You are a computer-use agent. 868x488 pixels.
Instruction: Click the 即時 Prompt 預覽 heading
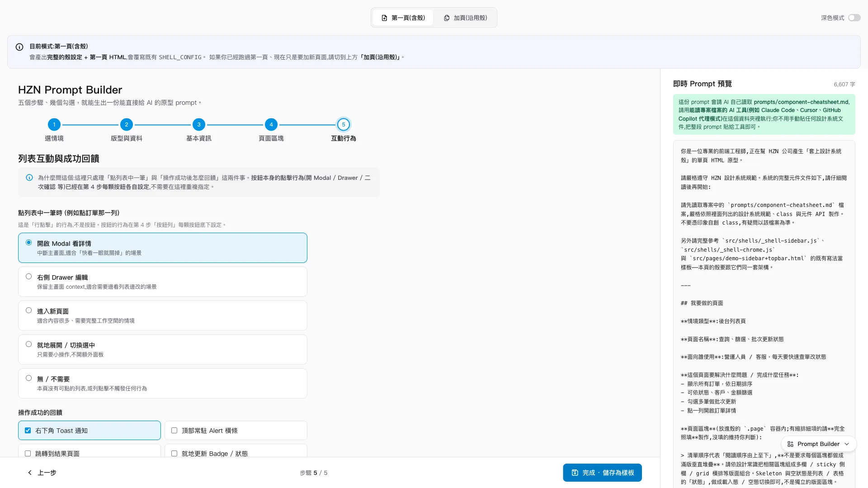(702, 84)
